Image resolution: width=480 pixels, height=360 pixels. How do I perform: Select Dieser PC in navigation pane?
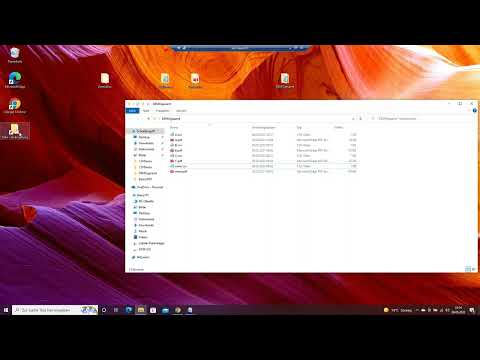(x=143, y=195)
